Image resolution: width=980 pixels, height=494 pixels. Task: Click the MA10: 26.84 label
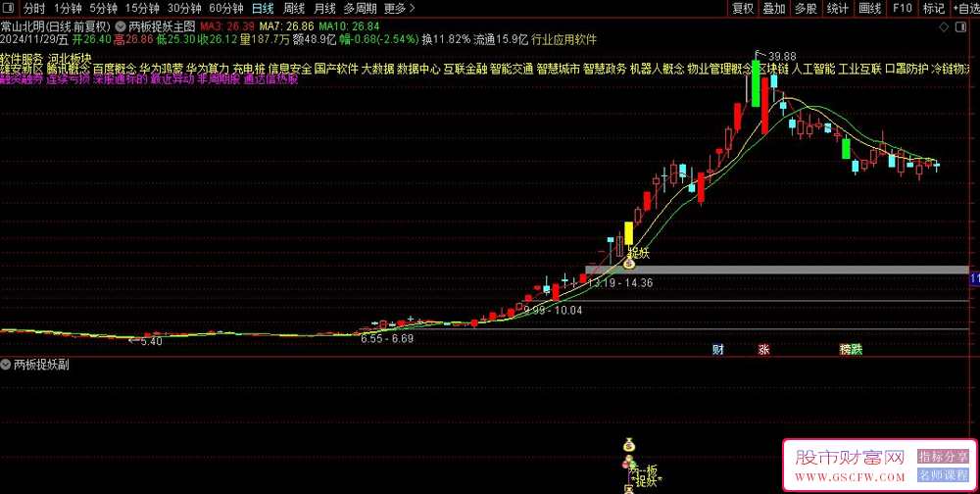pyautogui.click(x=349, y=26)
